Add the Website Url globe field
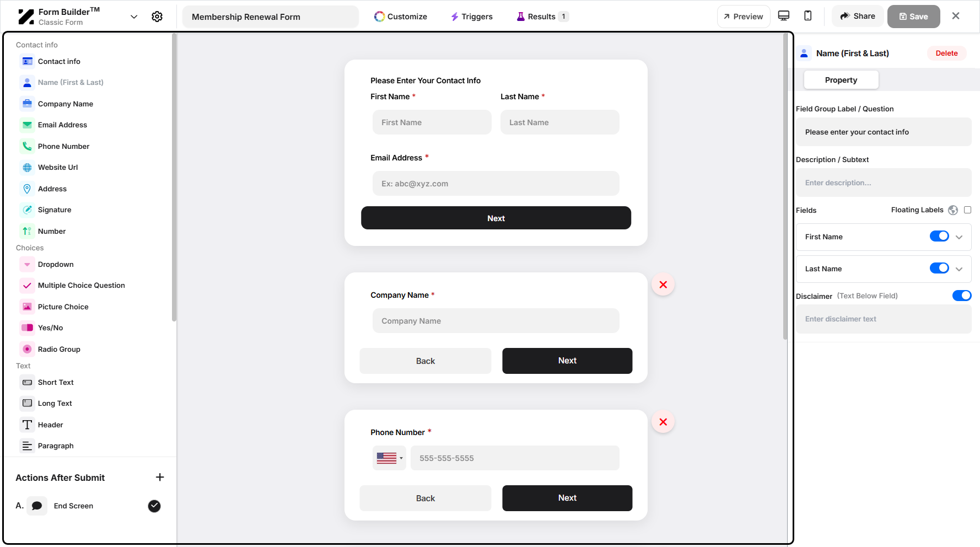The image size is (980, 547). click(27, 167)
